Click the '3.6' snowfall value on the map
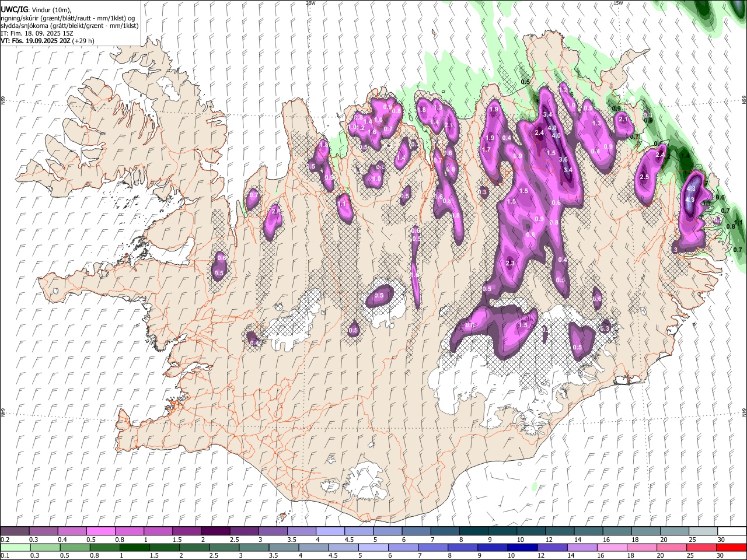The width and height of the screenshot is (747, 560). click(x=563, y=159)
